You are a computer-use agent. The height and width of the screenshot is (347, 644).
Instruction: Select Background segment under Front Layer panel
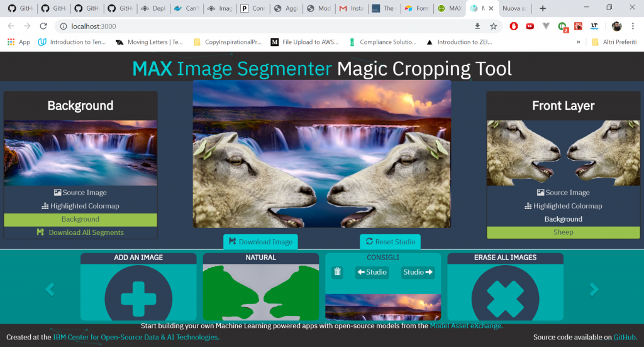point(563,219)
